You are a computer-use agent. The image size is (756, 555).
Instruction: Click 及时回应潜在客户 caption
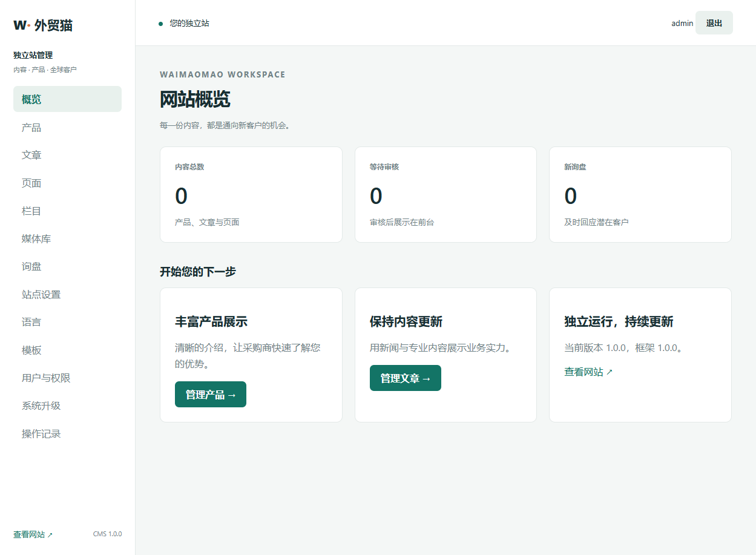(596, 222)
